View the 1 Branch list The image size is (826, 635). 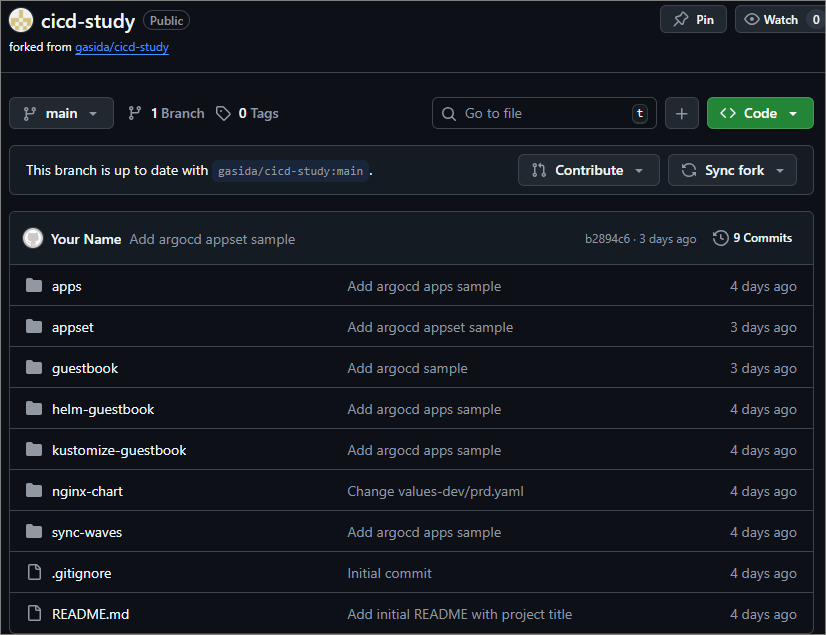pos(166,113)
